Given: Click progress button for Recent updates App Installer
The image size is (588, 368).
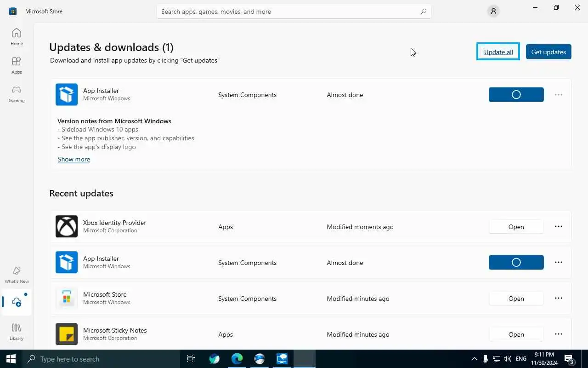Looking at the screenshot, I should coord(516,262).
